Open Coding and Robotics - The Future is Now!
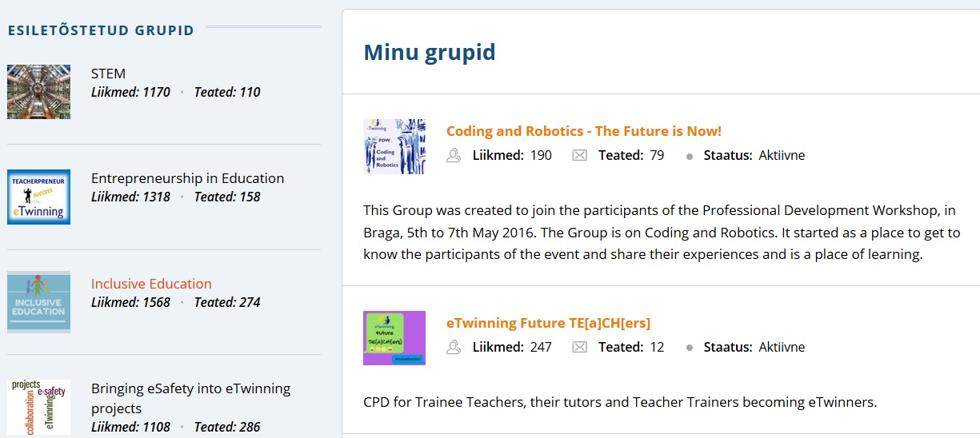Screen dimensions: 980x438 coord(583,131)
